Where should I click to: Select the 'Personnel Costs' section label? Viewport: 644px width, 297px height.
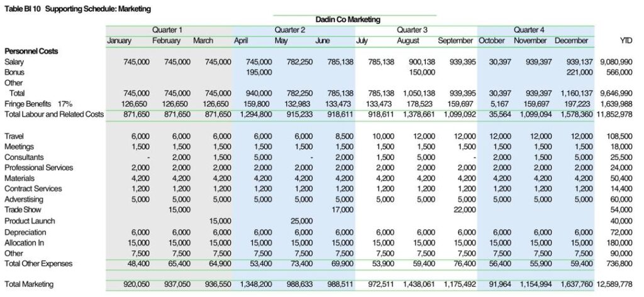[31, 51]
